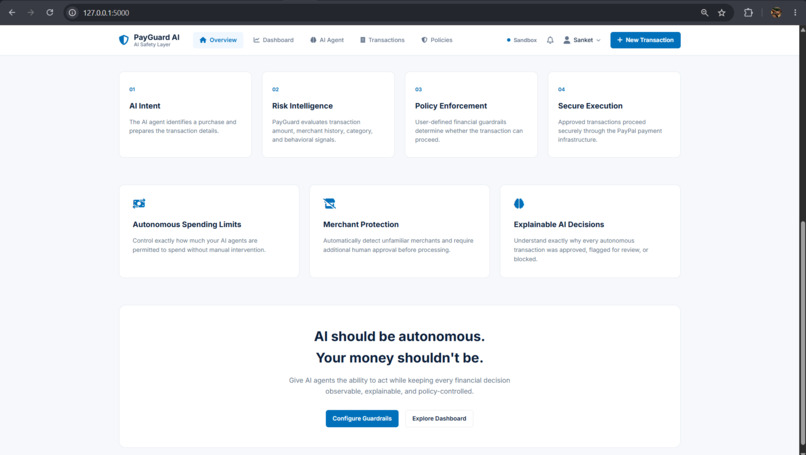Click the Configure Guardrails button

(362, 418)
